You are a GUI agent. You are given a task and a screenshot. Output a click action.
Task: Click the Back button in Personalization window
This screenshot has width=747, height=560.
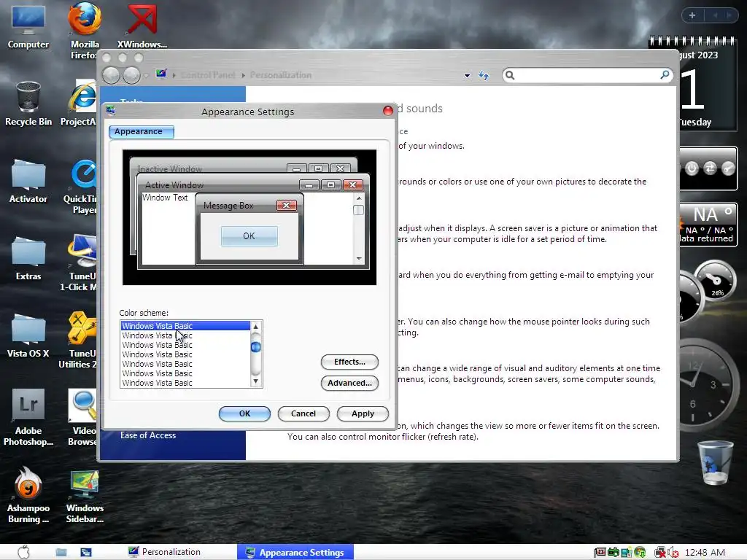click(x=111, y=75)
